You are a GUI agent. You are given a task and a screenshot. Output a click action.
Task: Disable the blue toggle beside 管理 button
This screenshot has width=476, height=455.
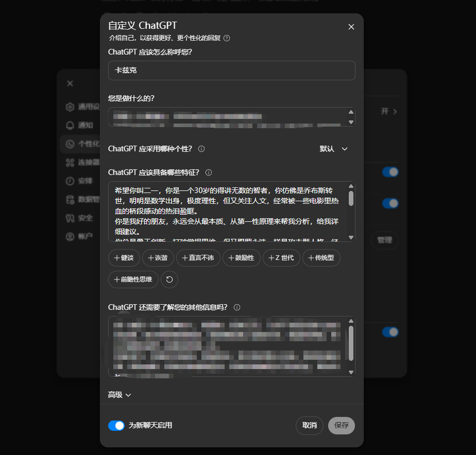pyautogui.click(x=390, y=203)
